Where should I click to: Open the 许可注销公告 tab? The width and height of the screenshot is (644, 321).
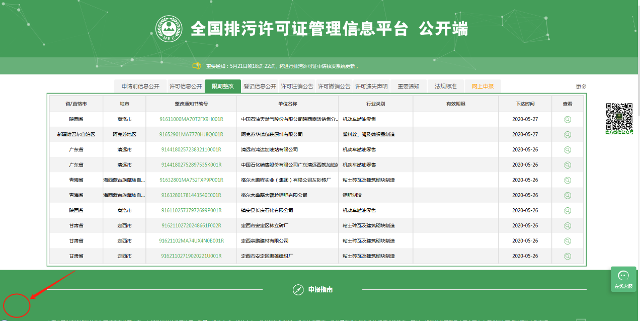297,87
